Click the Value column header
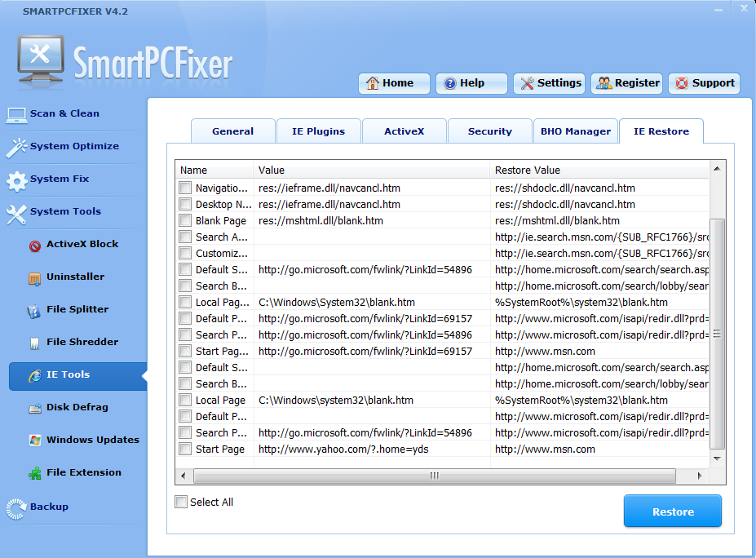This screenshot has width=756, height=558. point(372,170)
